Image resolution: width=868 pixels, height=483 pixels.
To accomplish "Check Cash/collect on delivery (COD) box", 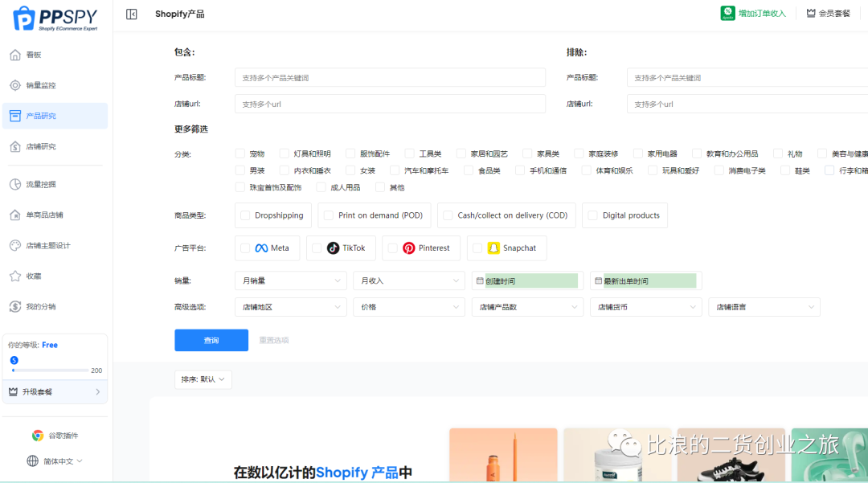I will coord(448,215).
